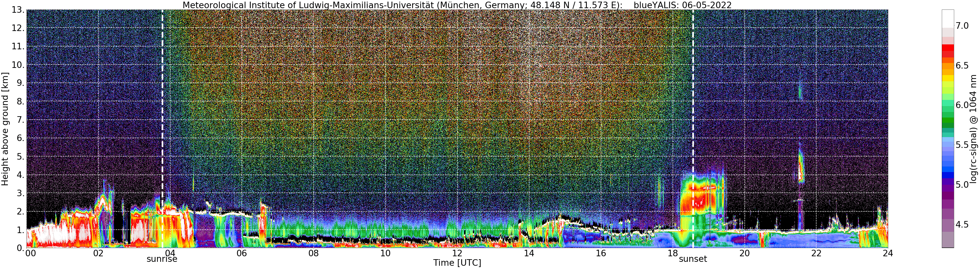Image resolution: width=980 pixels, height=269 pixels.
Task: Click the dark blue colorbar segment near 5.0
Action: pyautogui.click(x=948, y=176)
